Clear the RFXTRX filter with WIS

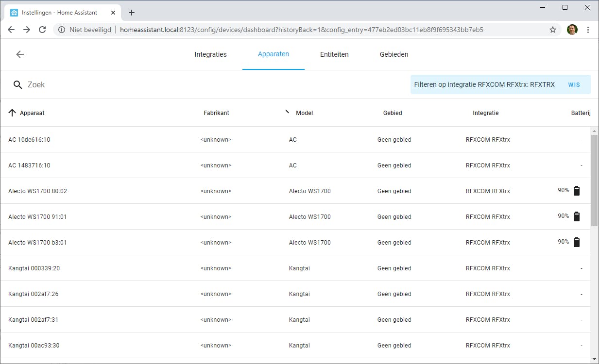pos(574,85)
